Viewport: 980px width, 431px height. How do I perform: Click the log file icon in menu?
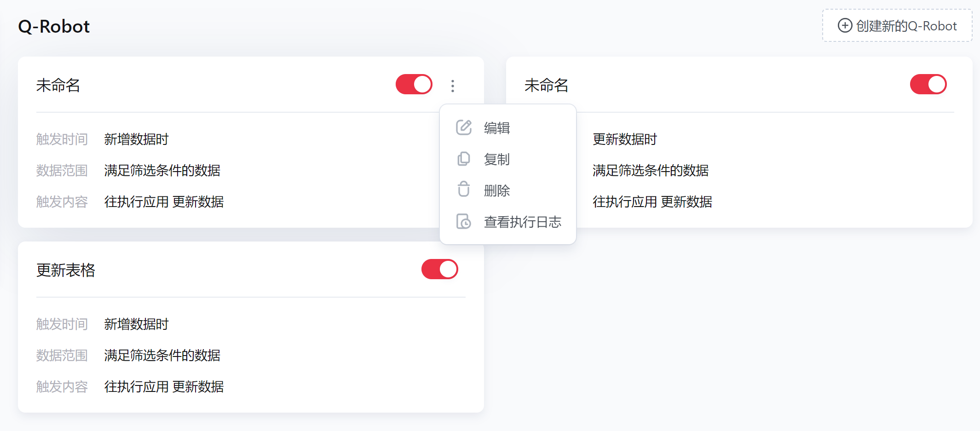coord(464,221)
